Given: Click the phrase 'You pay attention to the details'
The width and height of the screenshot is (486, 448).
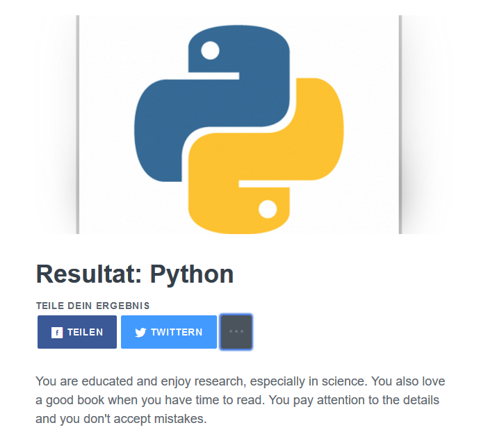Looking at the screenshot, I should pyautogui.click(x=353, y=401).
